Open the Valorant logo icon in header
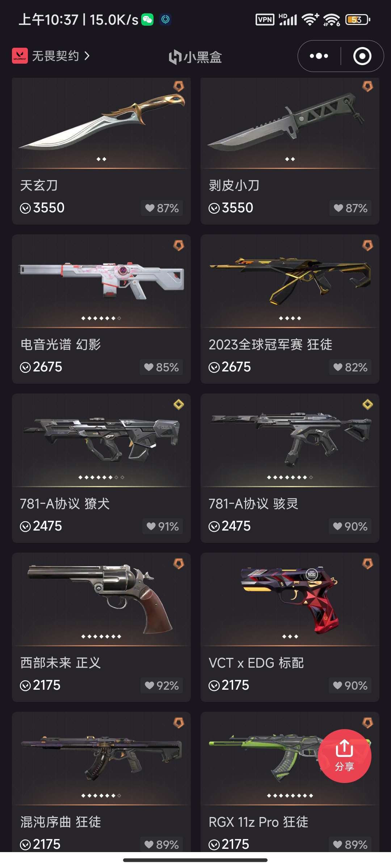391x868 pixels. pos(20,56)
